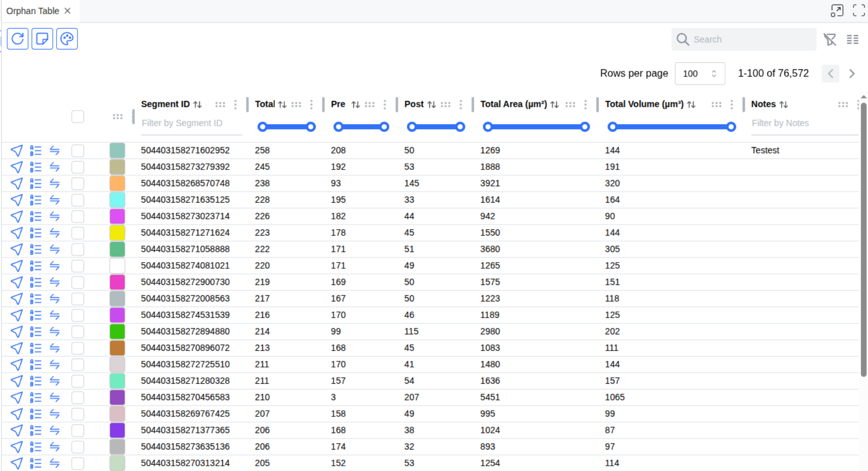The height and width of the screenshot is (471, 868).
Task: Pop out panel into new window
Action: click(x=837, y=10)
